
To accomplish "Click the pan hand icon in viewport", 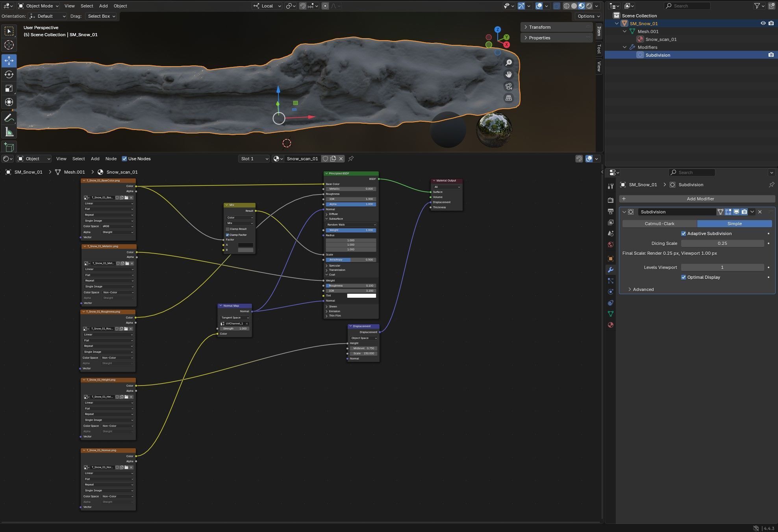I will [x=509, y=74].
